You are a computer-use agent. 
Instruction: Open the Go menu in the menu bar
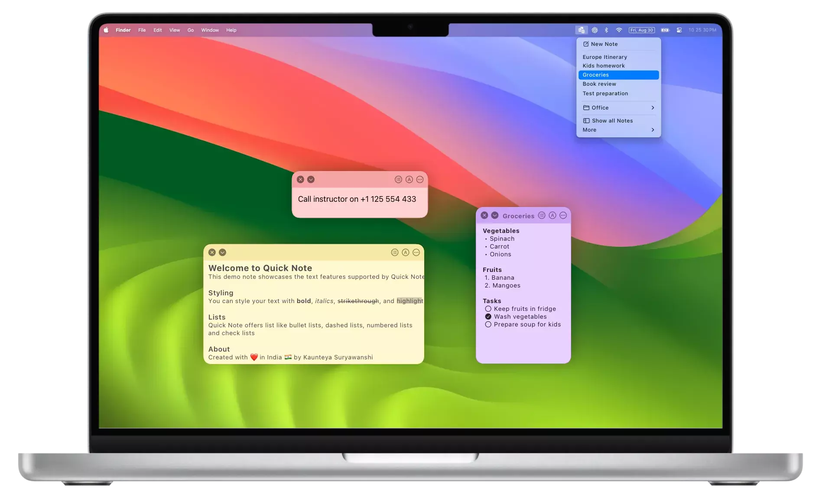tap(191, 30)
